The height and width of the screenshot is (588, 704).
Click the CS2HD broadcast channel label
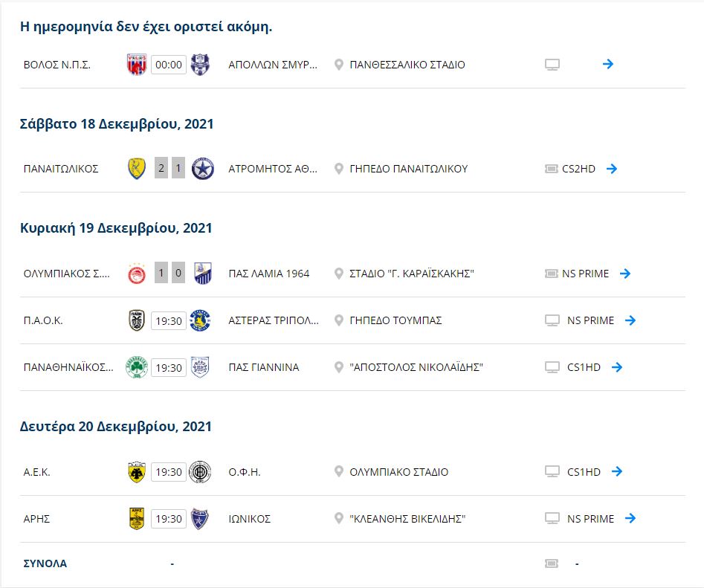(x=581, y=169)
